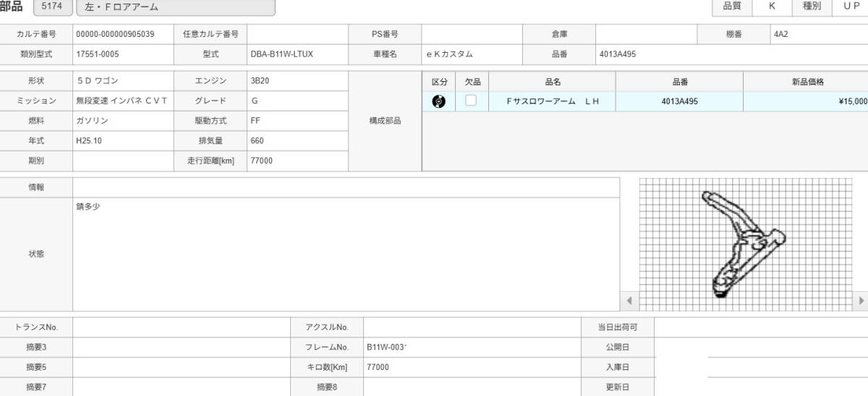868x396 pixels.
Task: Click the price ¥15,000 cell
Action: point(806,102)
